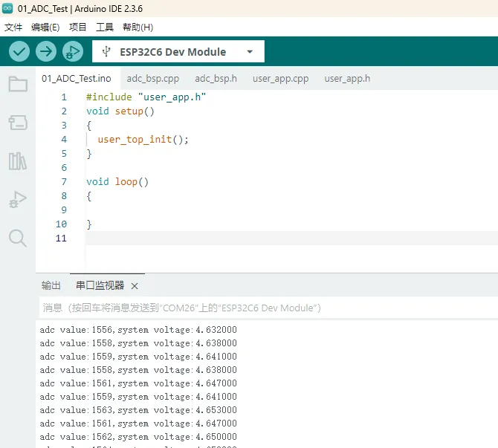Open the Debug panel in sidebar
Image resolution: width=498 pixels, height=448 pixels.
click(18, 199)
